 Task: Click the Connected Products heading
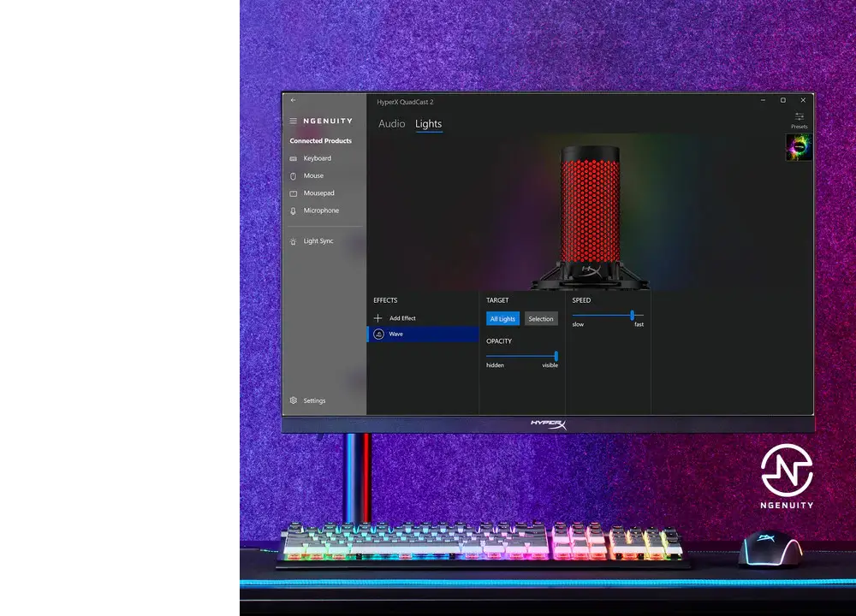[320, 141]
